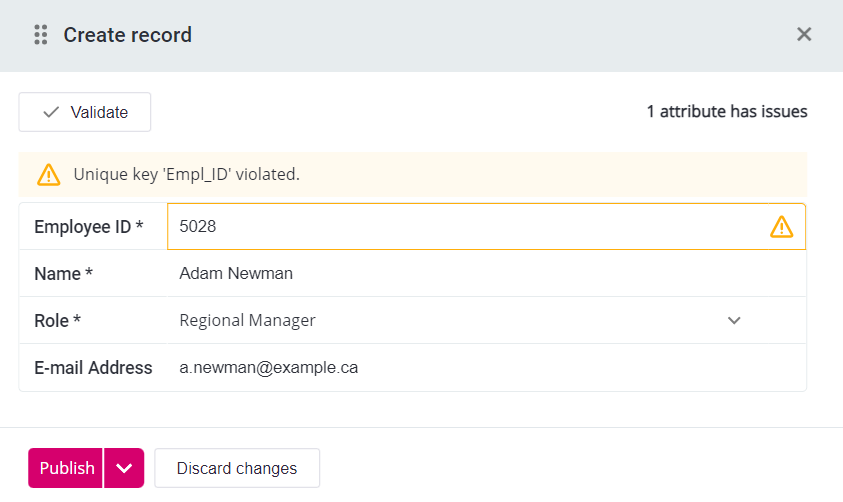Click the warning triangle inside Employee ID field

pyautogui.click(x=781, y=228)
